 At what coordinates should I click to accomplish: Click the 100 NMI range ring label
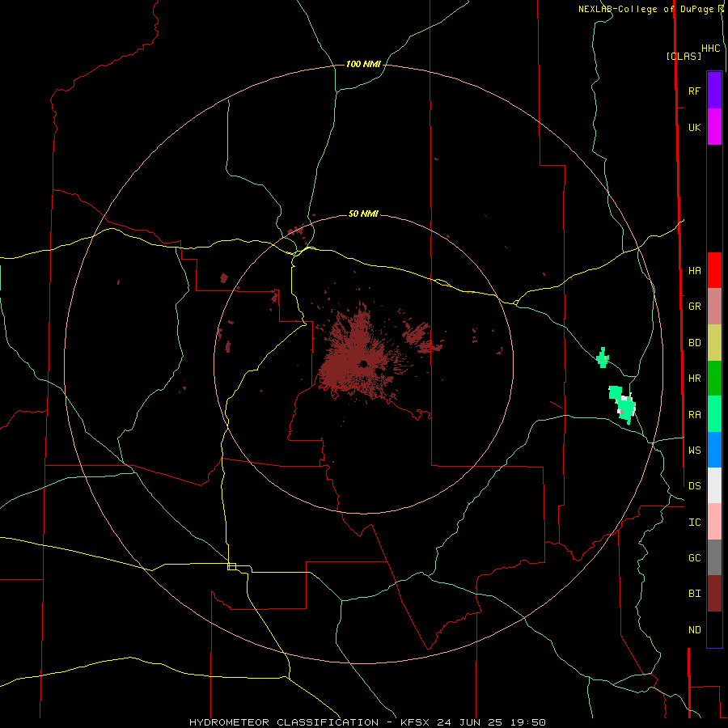363,64
